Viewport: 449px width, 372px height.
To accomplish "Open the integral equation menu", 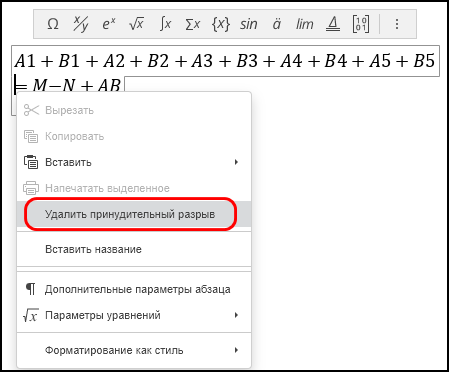I will [x=165, y=24].
